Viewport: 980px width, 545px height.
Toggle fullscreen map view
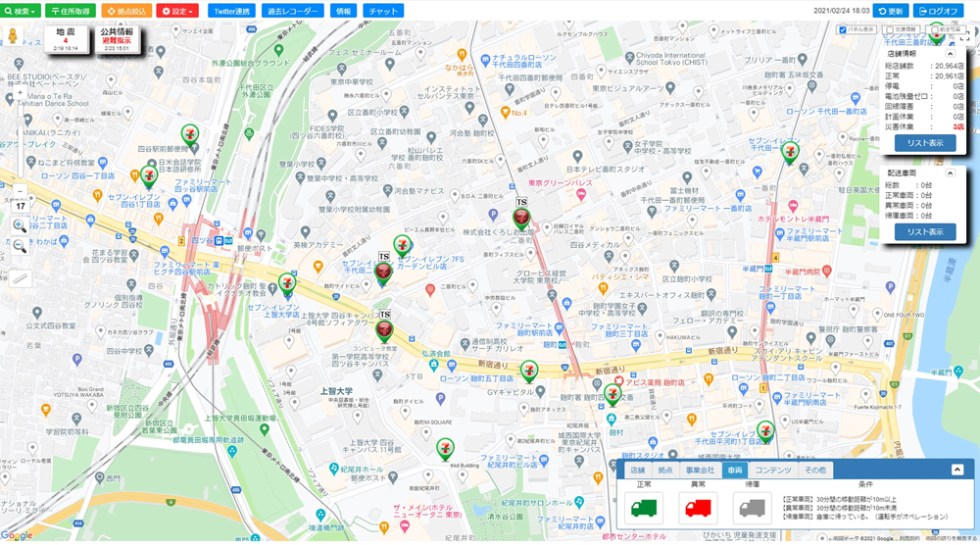click(965, 37)
